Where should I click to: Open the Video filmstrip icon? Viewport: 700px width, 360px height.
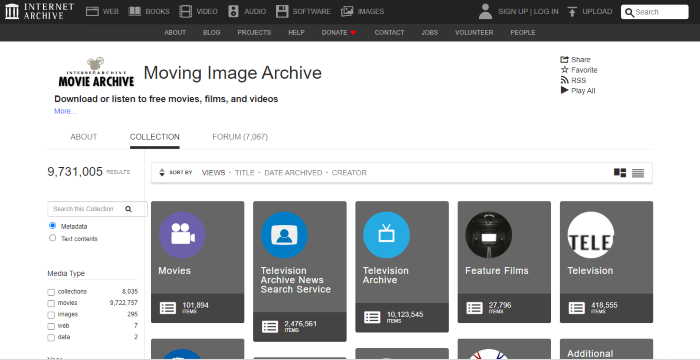pos(186,12)
